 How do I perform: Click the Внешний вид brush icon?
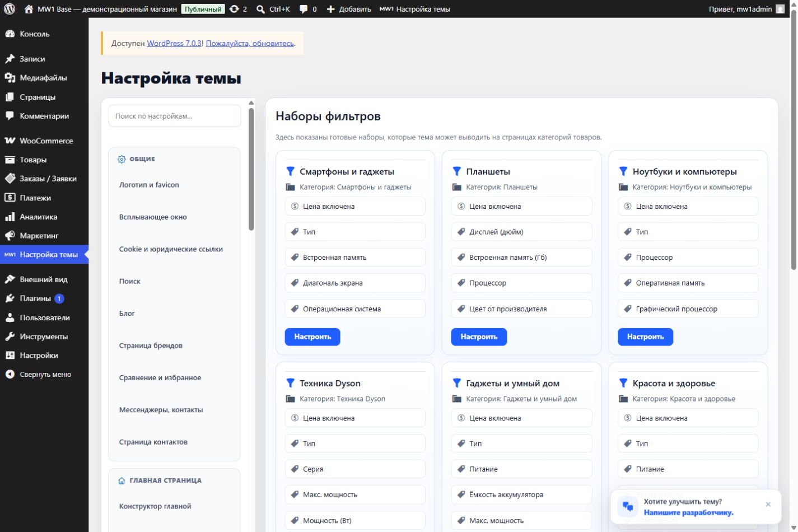10,279
